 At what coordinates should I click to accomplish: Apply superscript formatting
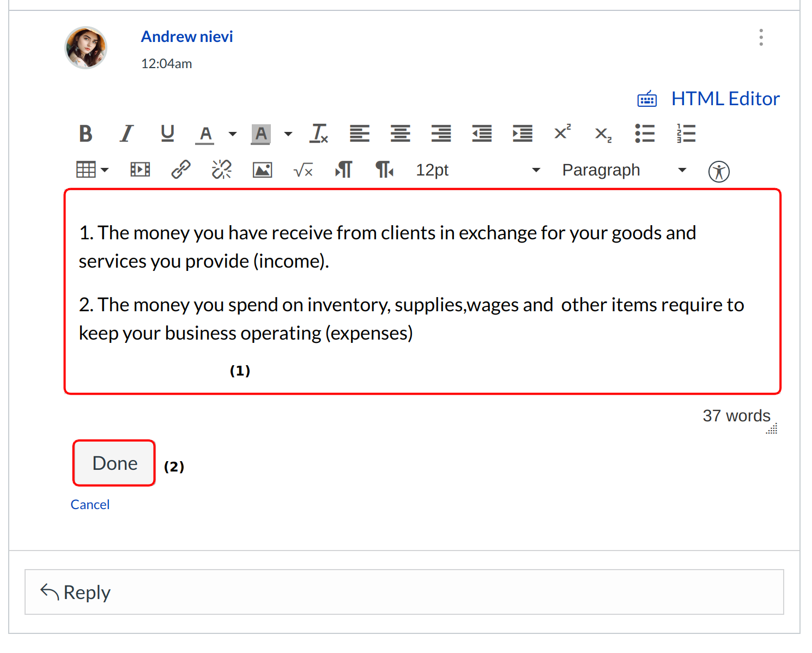point(562,132)
